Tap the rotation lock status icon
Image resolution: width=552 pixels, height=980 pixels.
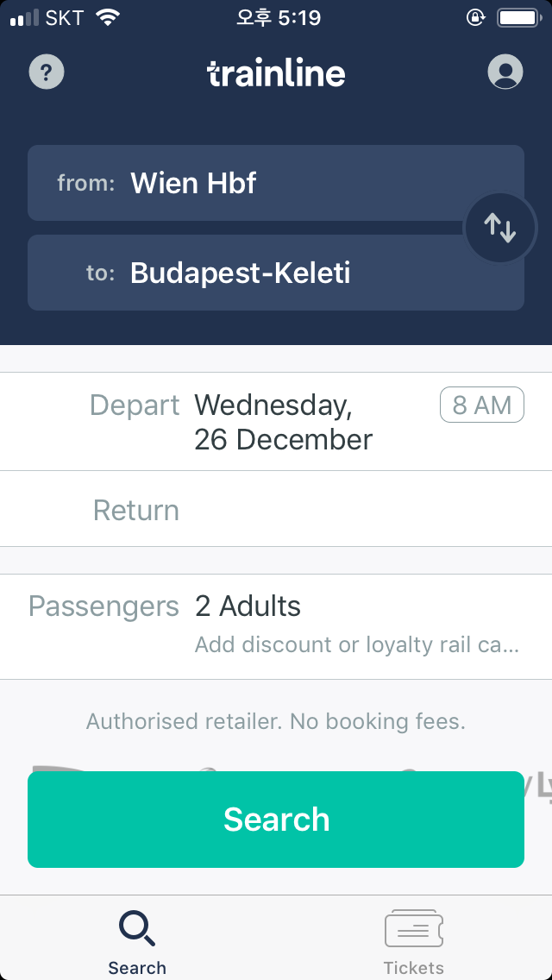pos(476,17)
